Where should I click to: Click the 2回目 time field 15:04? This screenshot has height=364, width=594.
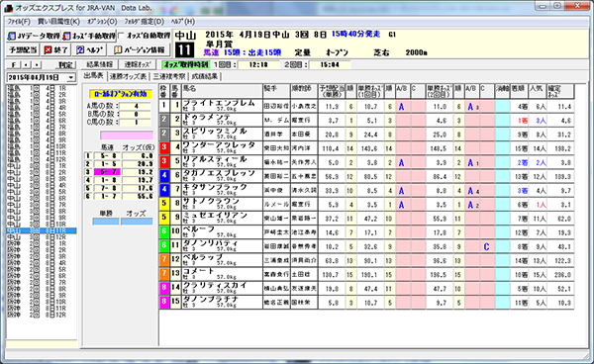[330, 64]
